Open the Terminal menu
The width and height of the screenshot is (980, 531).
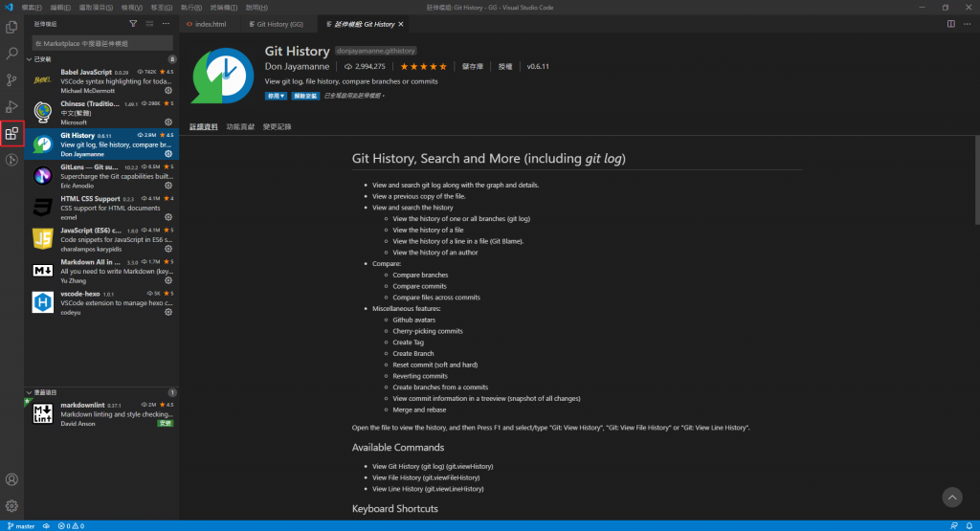point(224,8)
